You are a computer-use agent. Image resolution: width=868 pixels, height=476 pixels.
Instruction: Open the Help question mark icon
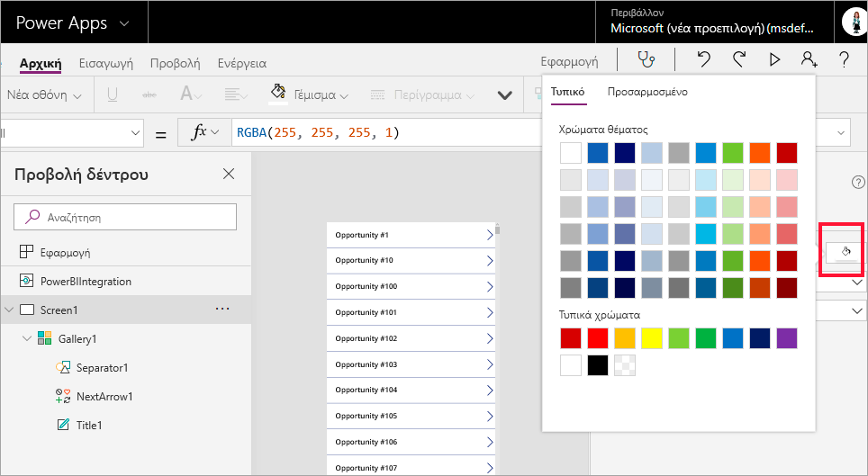(844, 60)
